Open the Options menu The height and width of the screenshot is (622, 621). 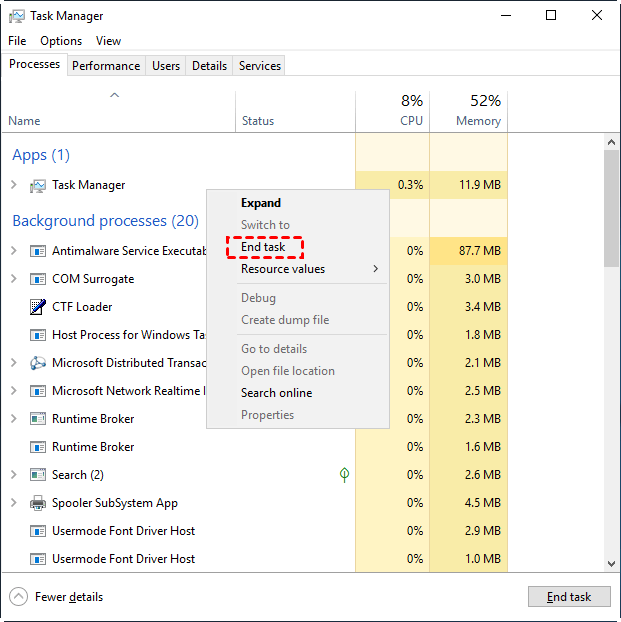[x=61, y=41]
